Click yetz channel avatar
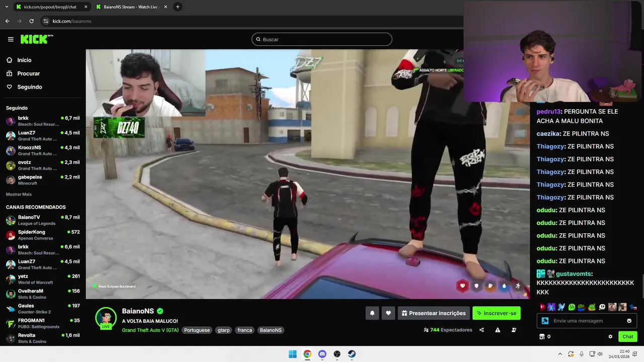The image size is (644, 362). click(11, 279)
